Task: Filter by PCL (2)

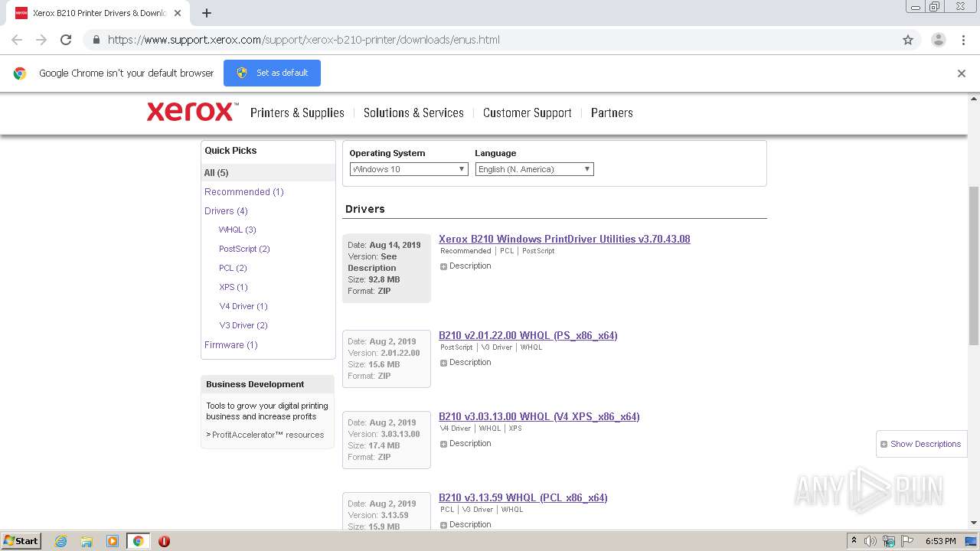Action: [233, 268]
